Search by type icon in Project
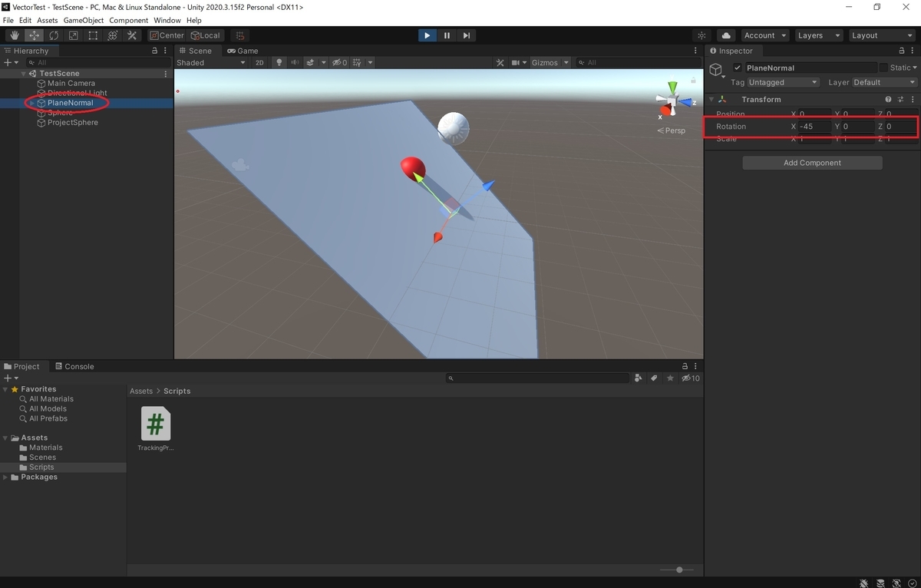Viewport: 921px width, 588px height. [639, 378]
